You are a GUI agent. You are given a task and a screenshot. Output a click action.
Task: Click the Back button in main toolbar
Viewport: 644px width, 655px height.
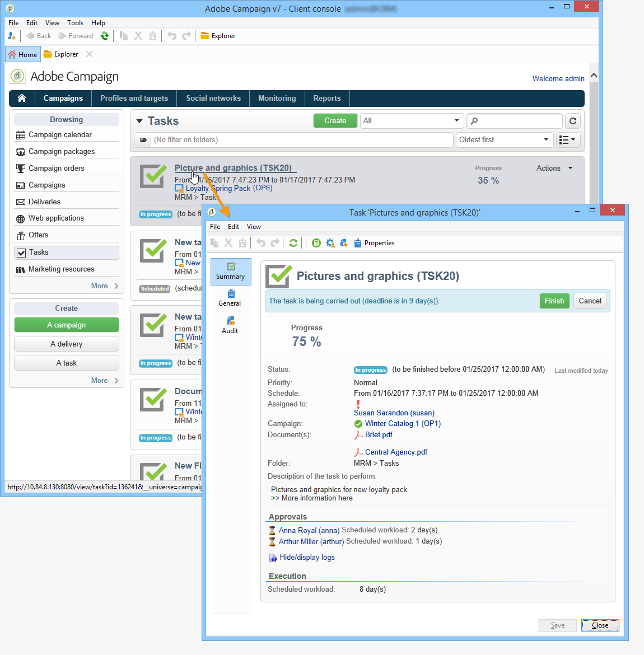[x=39, y=36]
